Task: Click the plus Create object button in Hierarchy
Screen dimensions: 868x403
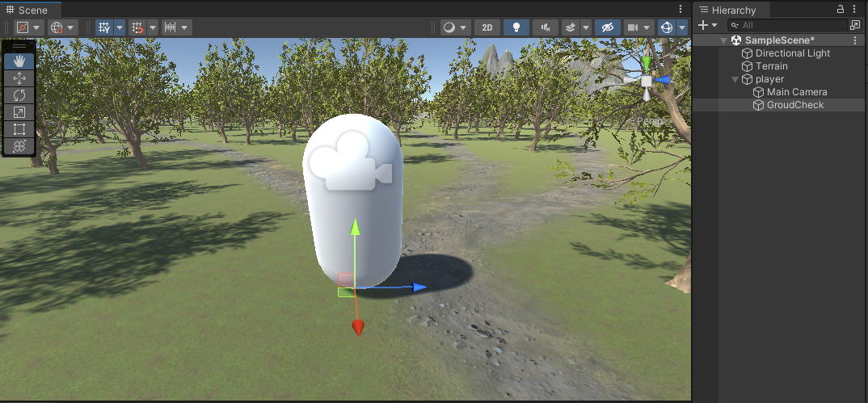Action: click(x=703, y=25)
